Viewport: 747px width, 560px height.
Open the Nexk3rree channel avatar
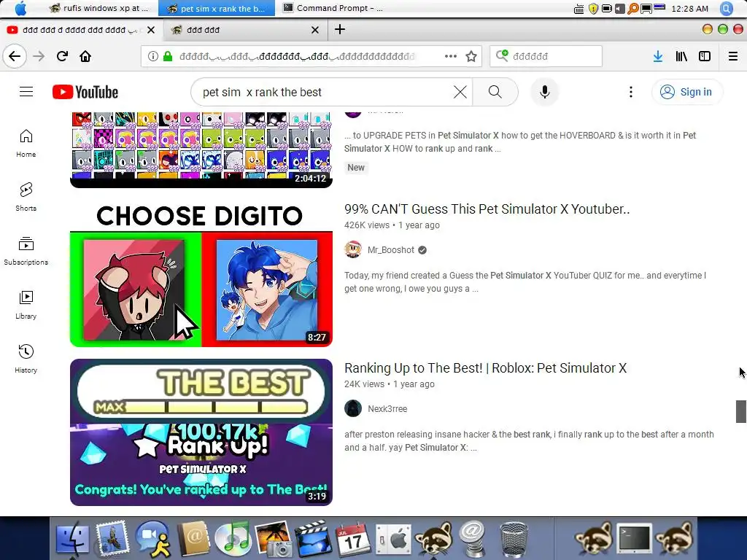click(x=353, y=408)
